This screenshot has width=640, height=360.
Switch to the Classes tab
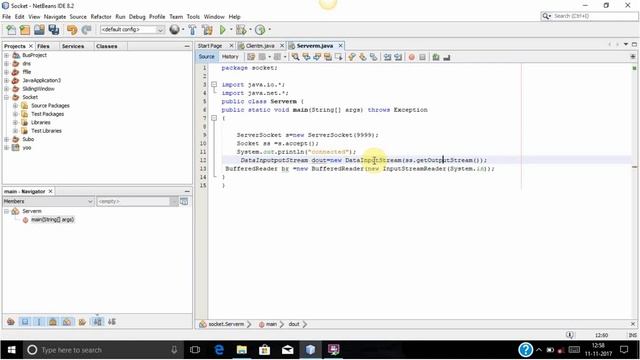point(107,46)
